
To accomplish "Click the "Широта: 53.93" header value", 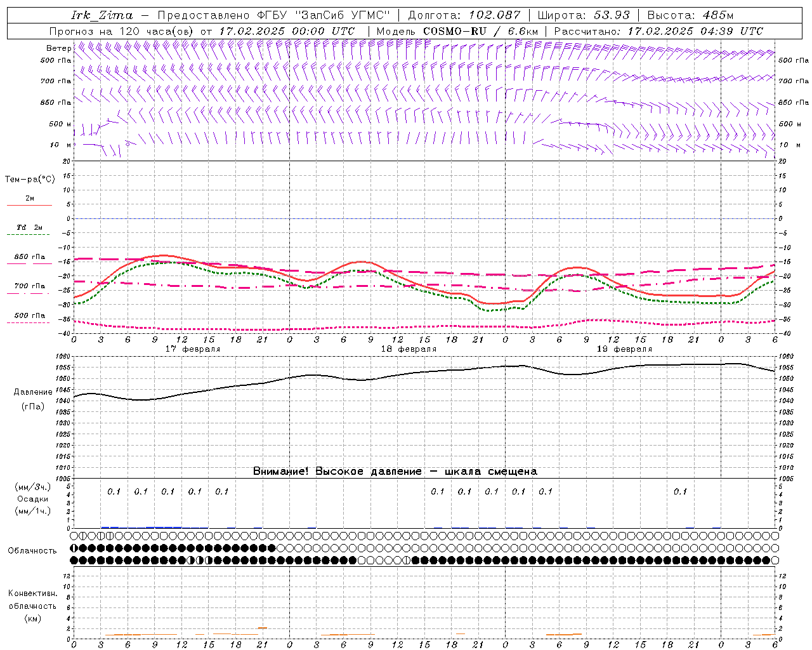I will (x=583, y=15).
